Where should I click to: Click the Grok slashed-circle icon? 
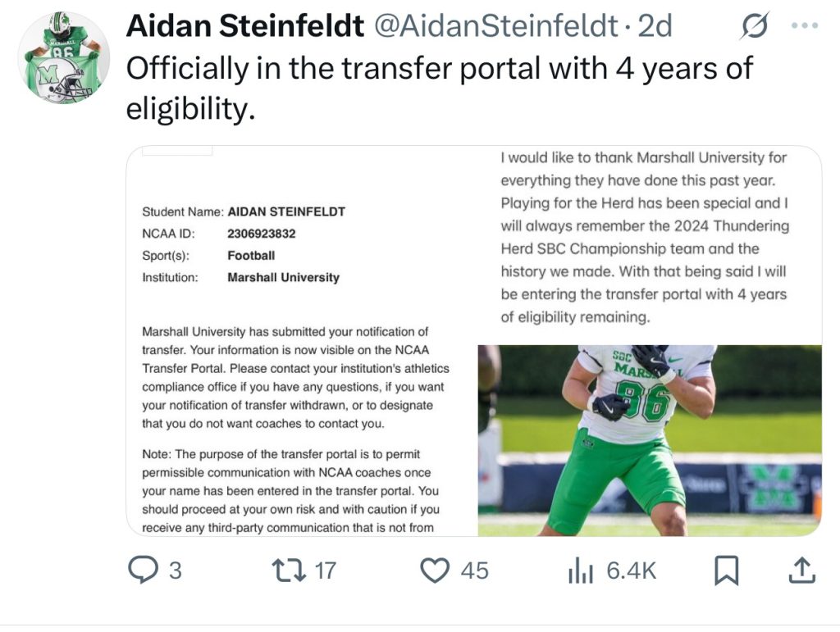click(755, 25)
